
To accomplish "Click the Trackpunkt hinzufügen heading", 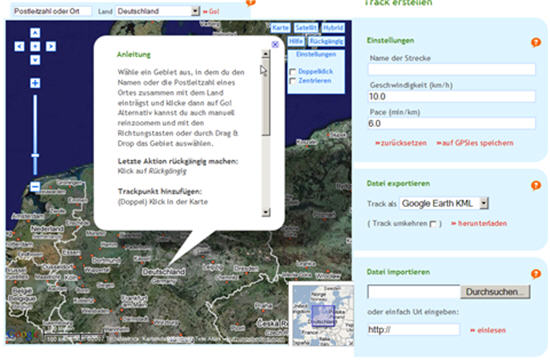I will [x=160, y=192].
